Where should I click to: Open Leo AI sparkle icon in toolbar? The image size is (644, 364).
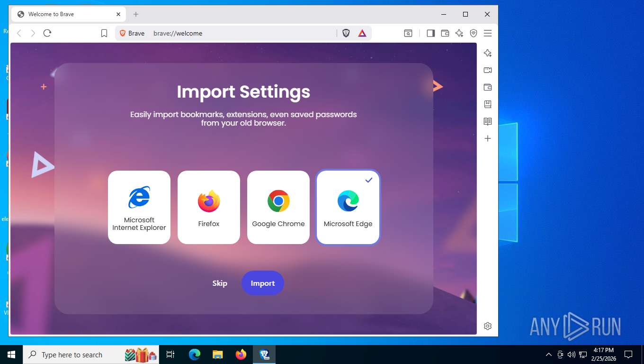(x=459, y=33)
